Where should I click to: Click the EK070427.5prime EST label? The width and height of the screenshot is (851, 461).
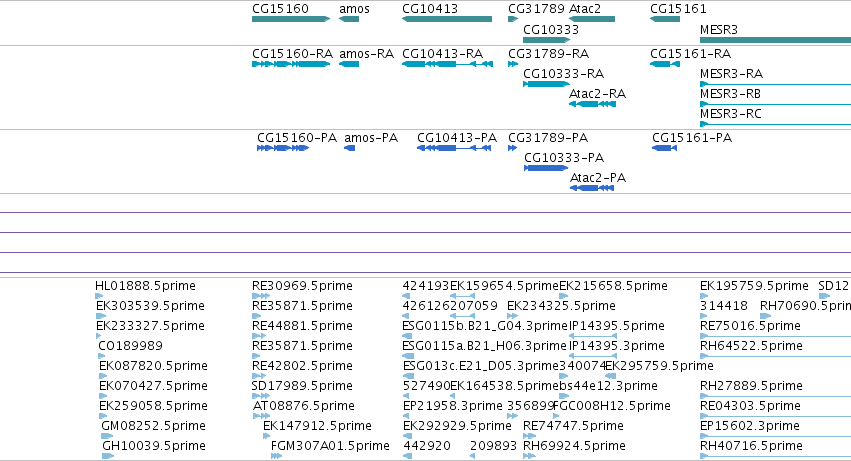tap(153, 386)
